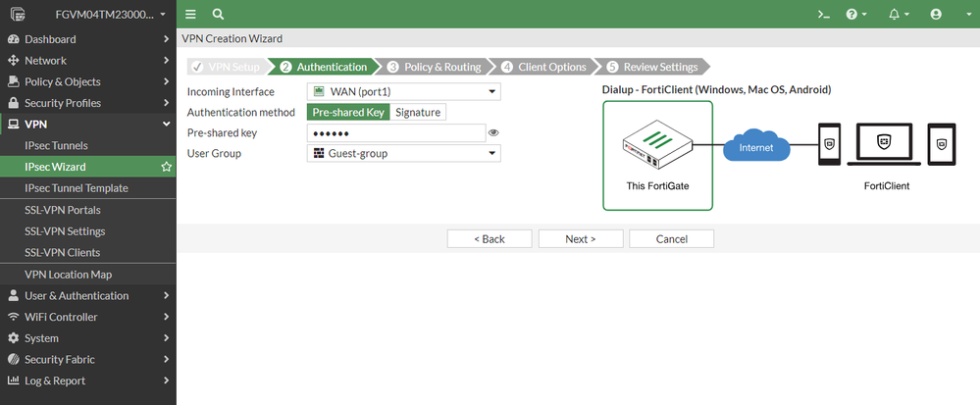The width and height of the screenshot is (980, 405).
Task: Click the FortiClient left phone icon
Action: coord(829,144)
